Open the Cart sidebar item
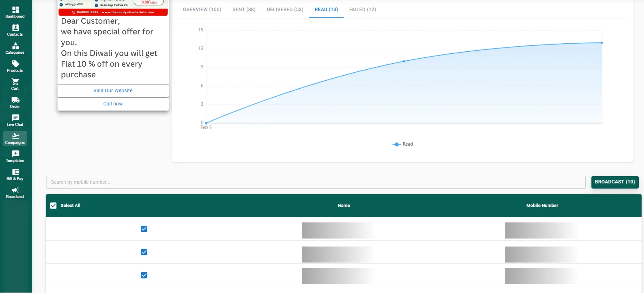644x307 pixels. (15, 84)
